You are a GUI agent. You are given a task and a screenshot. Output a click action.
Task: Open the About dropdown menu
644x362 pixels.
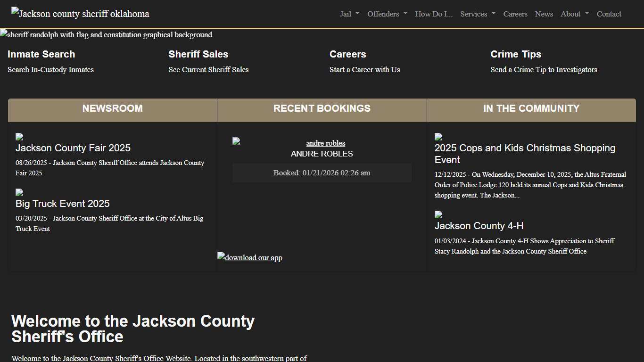click(x=574, y=14)
